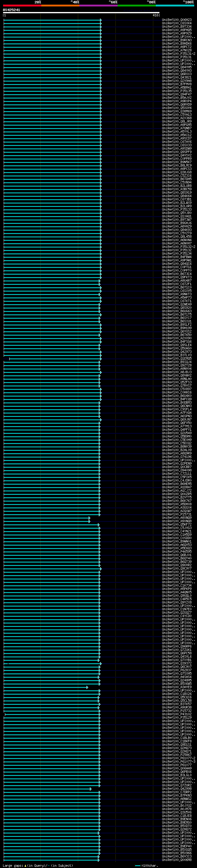Open hit UniRef100_P35131
This screenshot has width=197, height=868.
(177, 57)
